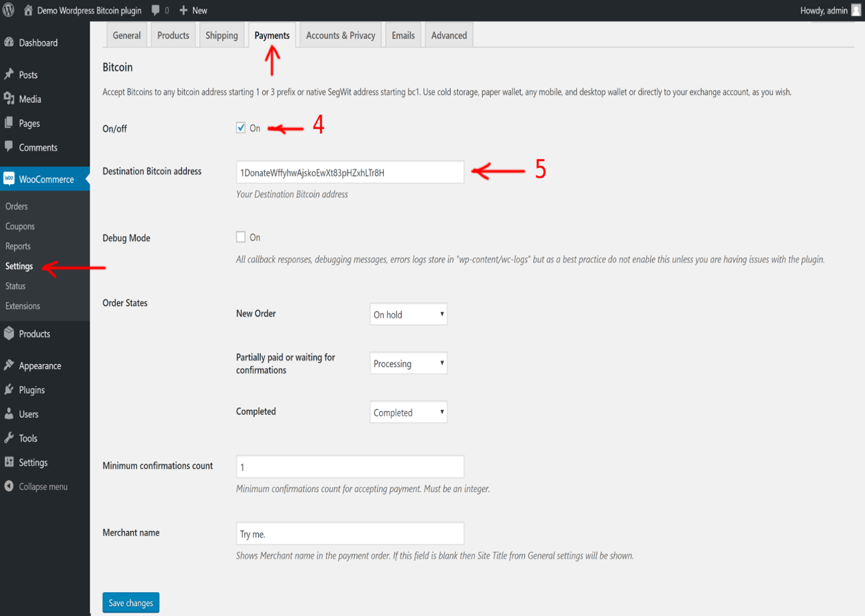Click the Bitcoin section heading
865x616 pixels.
tap(118, 67)
